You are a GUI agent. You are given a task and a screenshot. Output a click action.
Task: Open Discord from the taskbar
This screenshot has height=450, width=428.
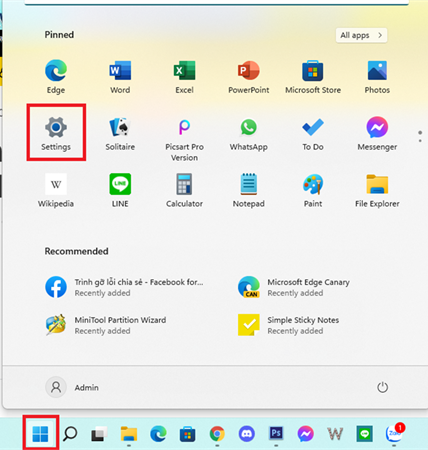click(x=247, y=434)
